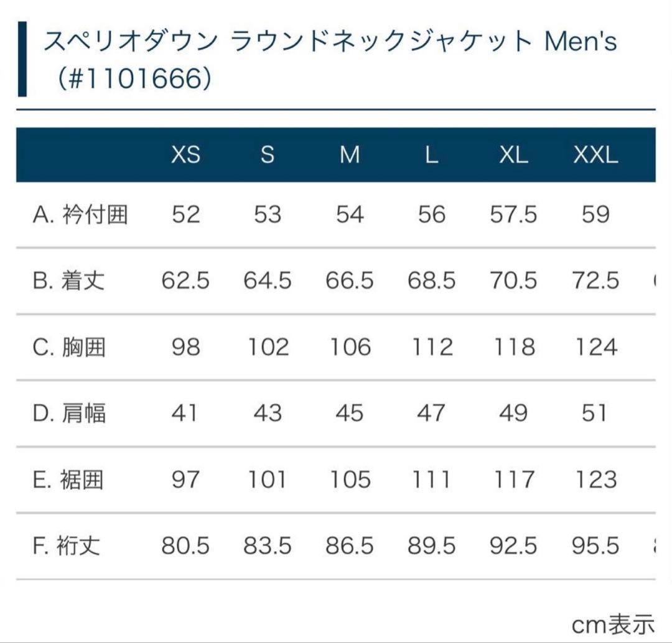Select the XS size column header
Image resolution: width=672 pixels, height=643 pixels.
(185, 155)
